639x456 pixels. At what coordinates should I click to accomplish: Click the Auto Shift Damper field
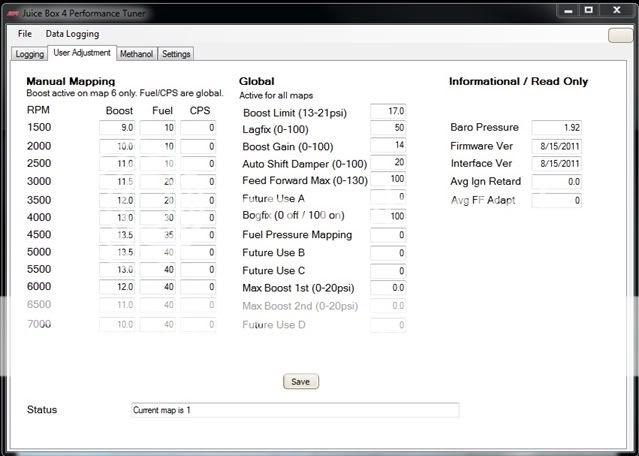tap(388, 162)
